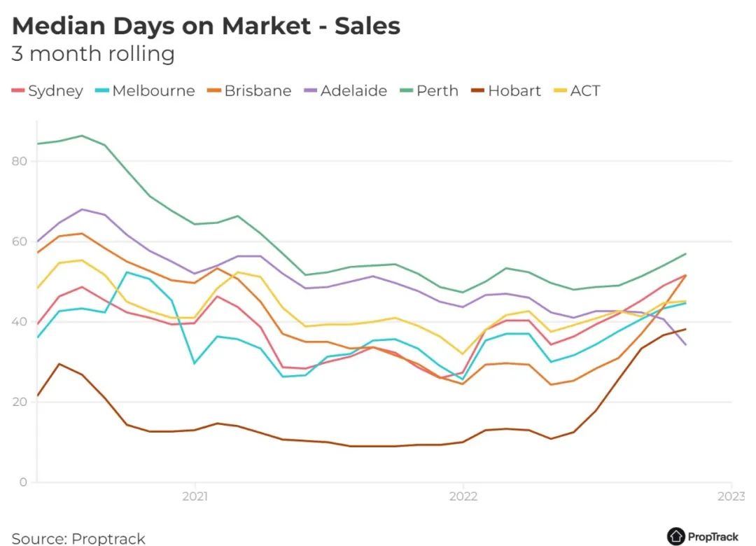The image size is (756, 546).
Task: Click the 2021 x-axis label
Action: click(195, 496)
